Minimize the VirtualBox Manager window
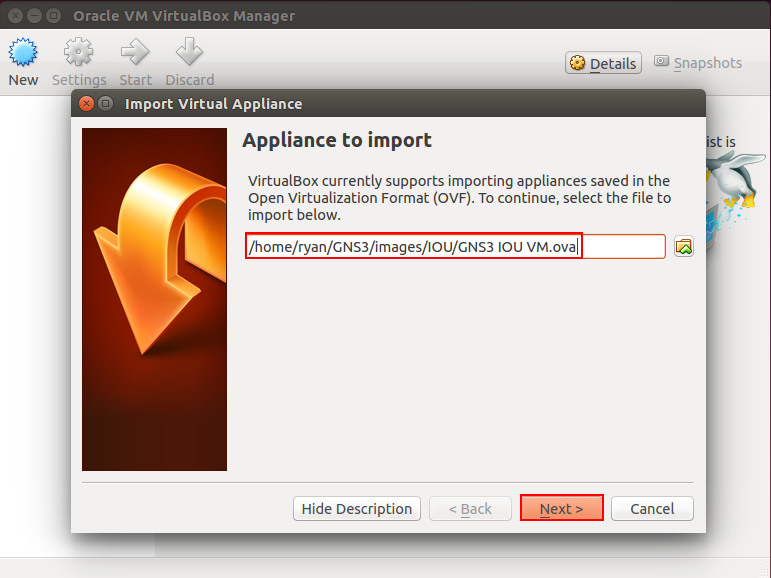This screenshot has width=771, height=578. (34, 16)
